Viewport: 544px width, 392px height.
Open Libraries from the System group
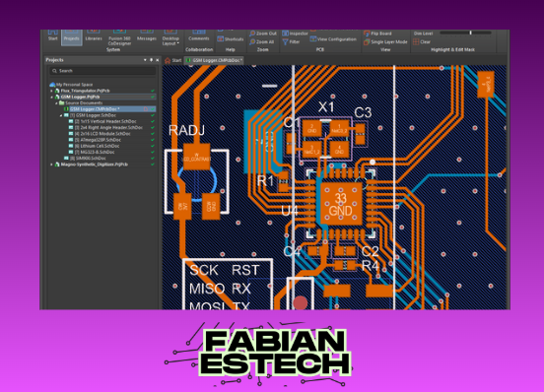pyautogui.click(x=94, y=35)
